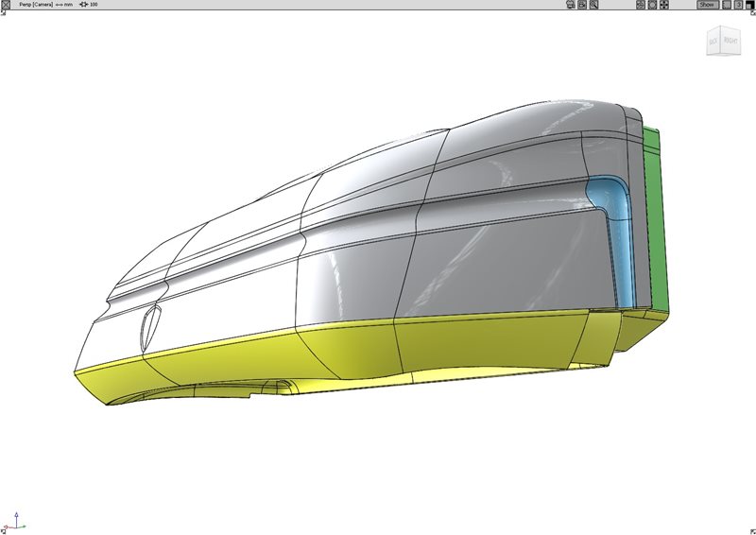Select the RIGHT face of the view cube
The width and height of the screenshot is (756, 535).
731,40
